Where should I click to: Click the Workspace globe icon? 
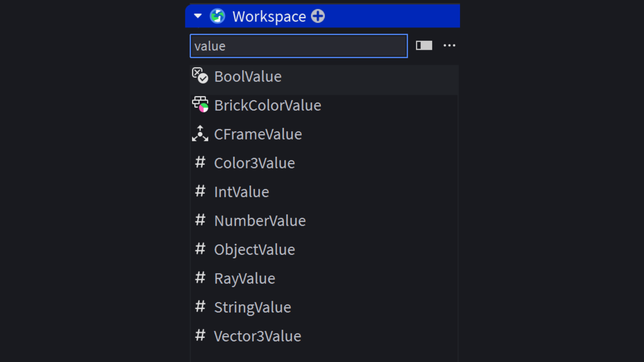(x=217, y=16)
